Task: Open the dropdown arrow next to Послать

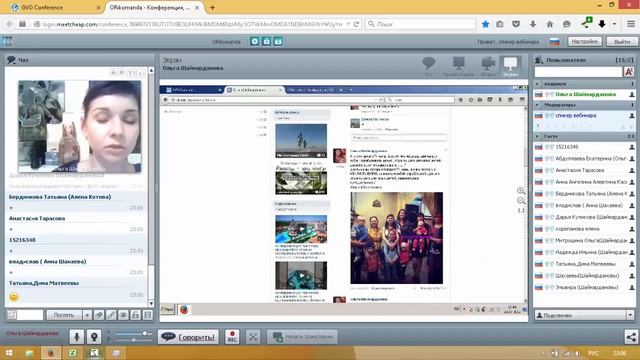Action: pyautogui.click(x=87, y=315)
